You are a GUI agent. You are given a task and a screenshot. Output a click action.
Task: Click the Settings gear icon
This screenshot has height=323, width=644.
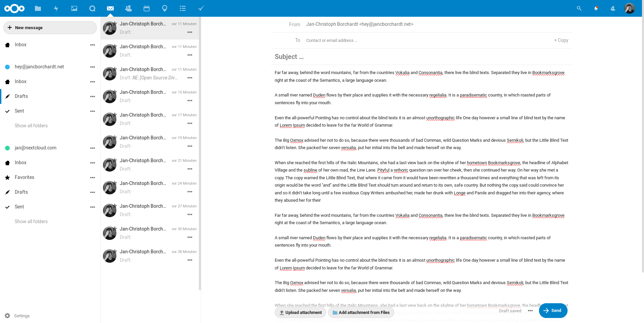[7, 316]
